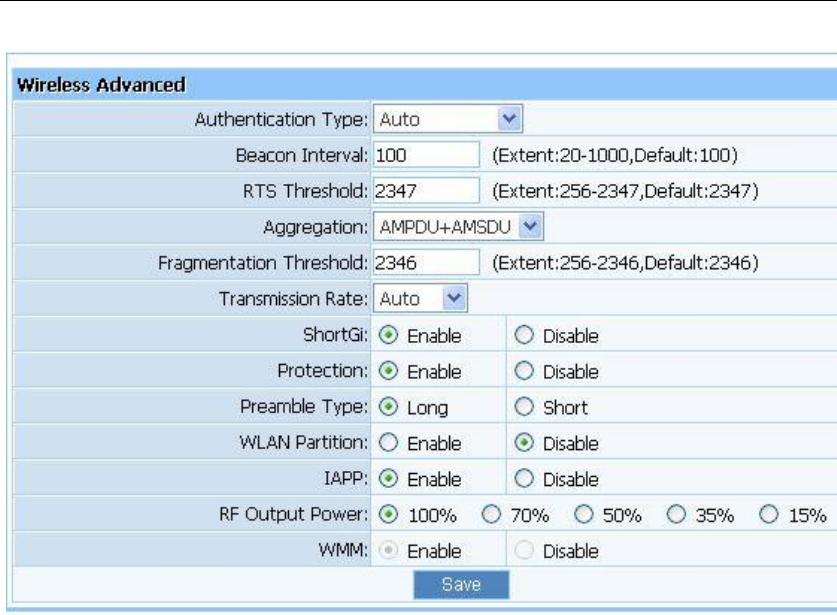This screenshot has width=837, height=615.
Task: Click the Save button
Action: coord(461,585)
